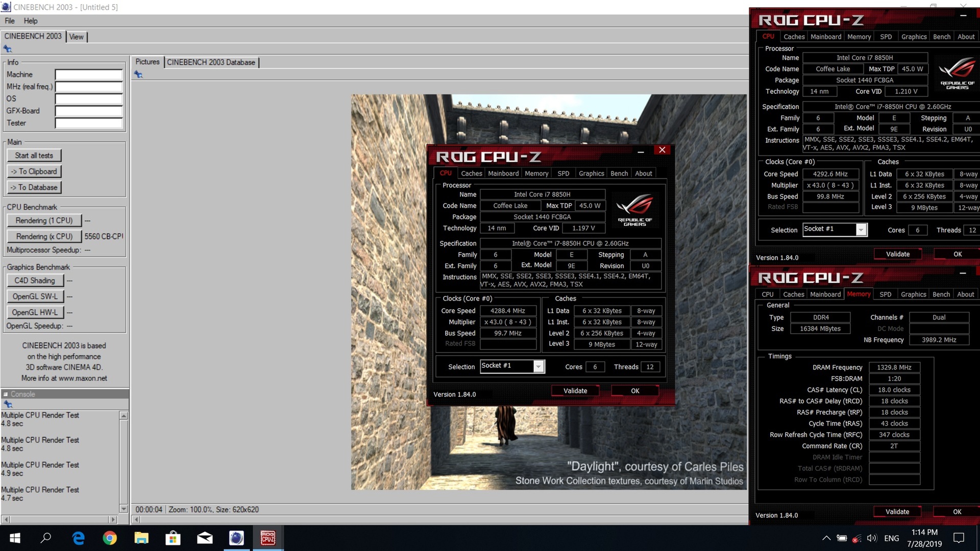Click Validate in center CPU-Z window
The image size is (980, 551).
pyautogui.click(x=575, y=391)
